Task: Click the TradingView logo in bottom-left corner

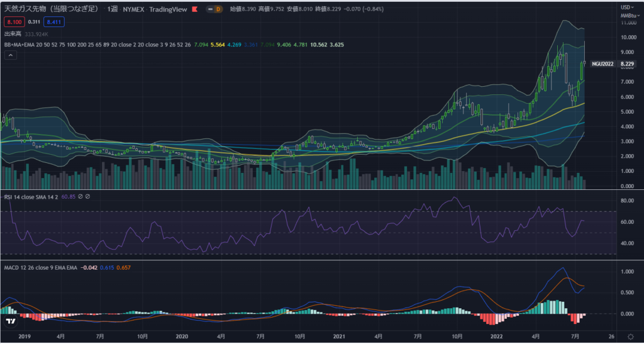Action: [10, 321]
